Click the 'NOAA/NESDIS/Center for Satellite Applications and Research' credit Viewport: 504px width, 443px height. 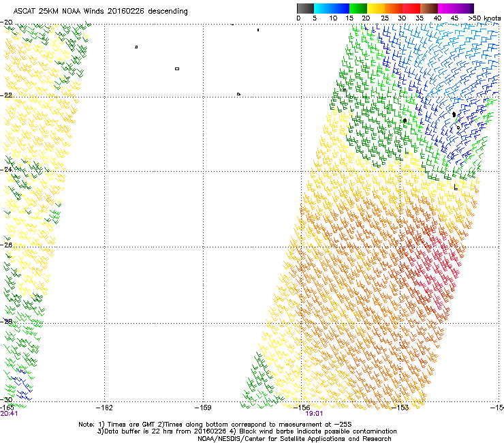coord(294,439)
